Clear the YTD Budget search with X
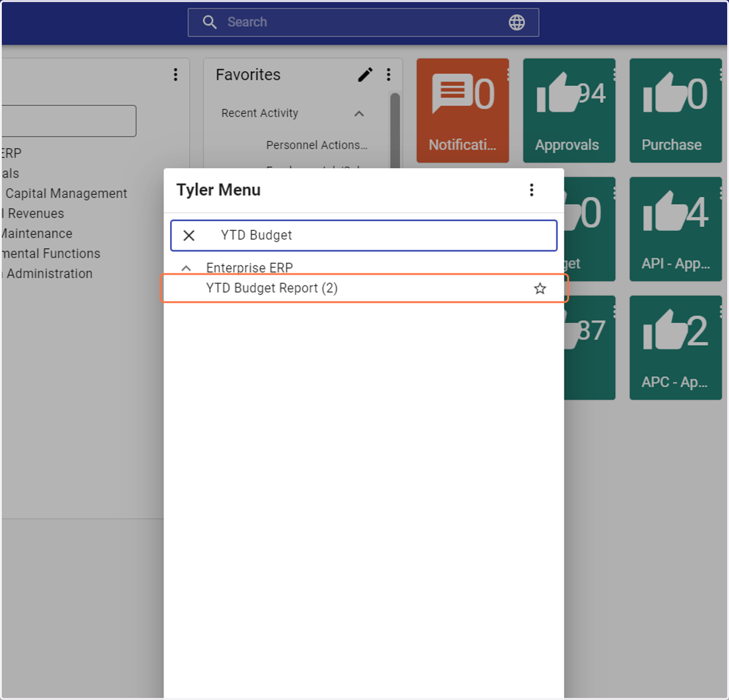The height and width of the screenshot is (700, 729). coord(189,236)
